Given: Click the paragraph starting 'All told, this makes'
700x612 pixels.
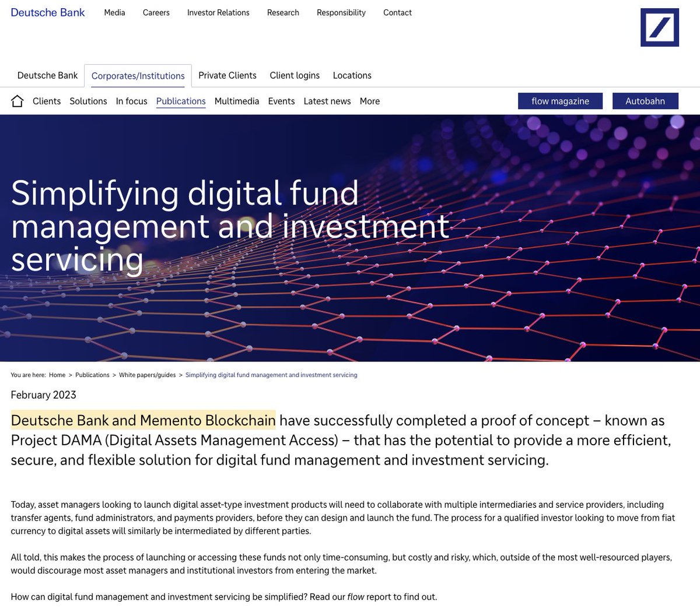Looking at the screenshot, I should [x=341, y=564].
